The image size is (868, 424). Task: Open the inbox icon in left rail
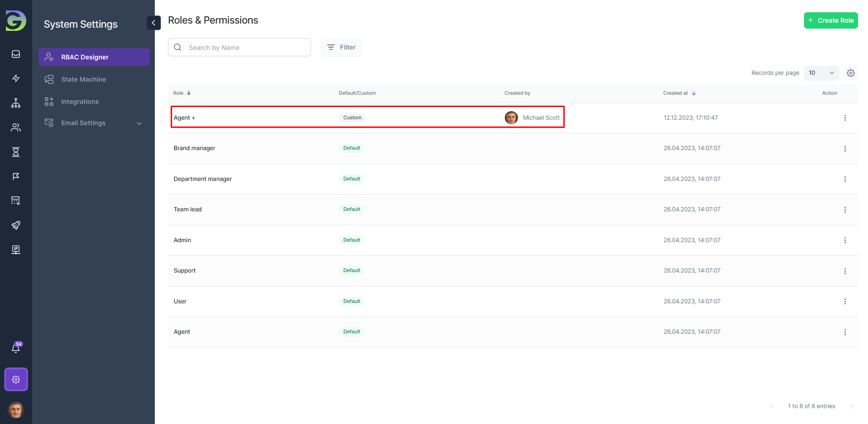(16, 54)
